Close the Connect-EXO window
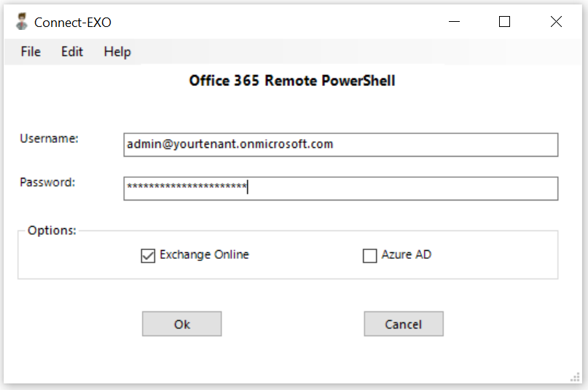The image size is (588, 390). point(556,22)
